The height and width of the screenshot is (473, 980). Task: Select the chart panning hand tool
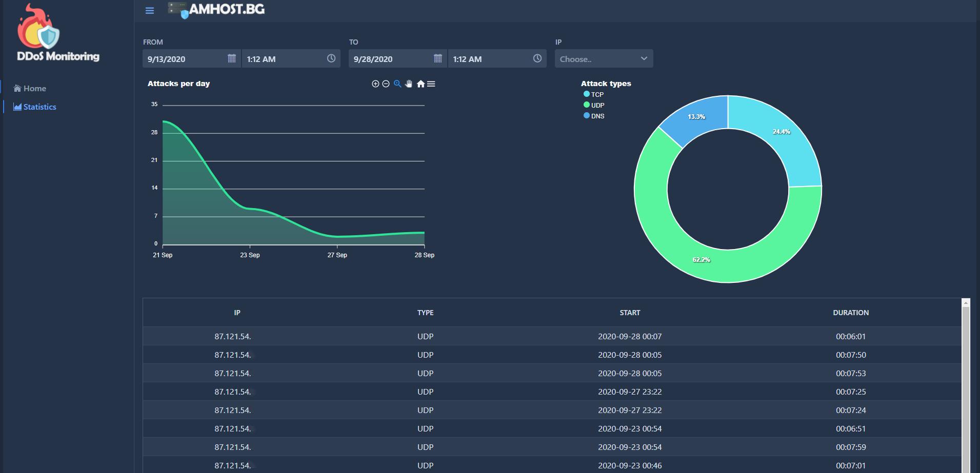pos(409,84)
